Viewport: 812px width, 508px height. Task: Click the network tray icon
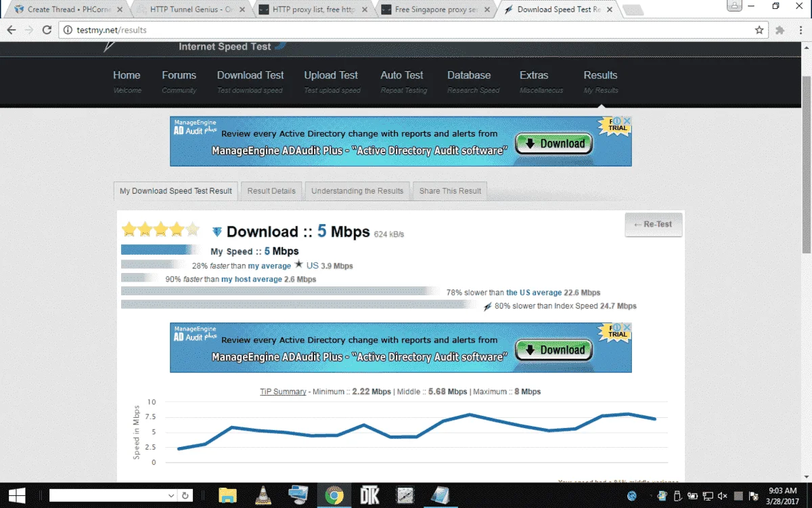(707, 496)
